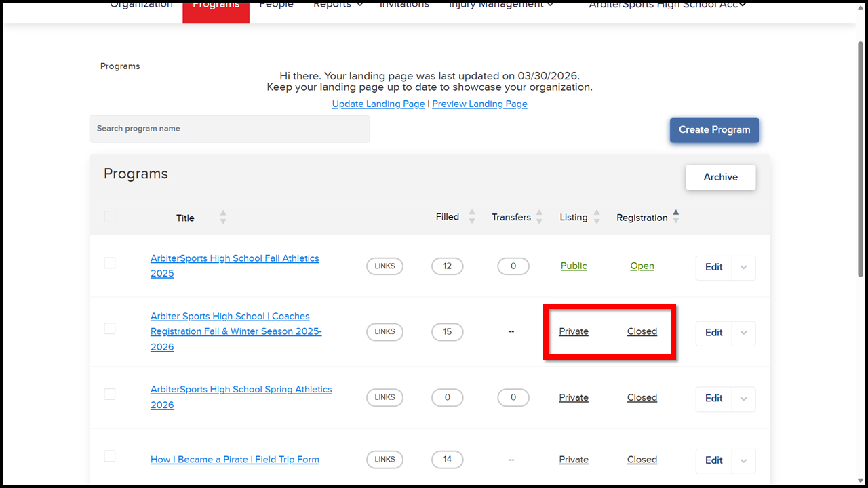Click LINKS for Fall Athletics 2025
This screenshot has width=868, height=488.
tap(384, 266)
